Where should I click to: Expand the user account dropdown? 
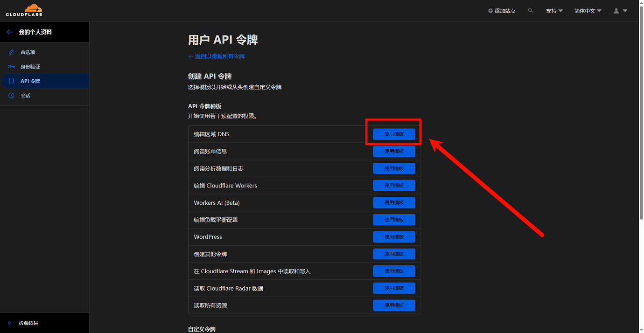620,11
